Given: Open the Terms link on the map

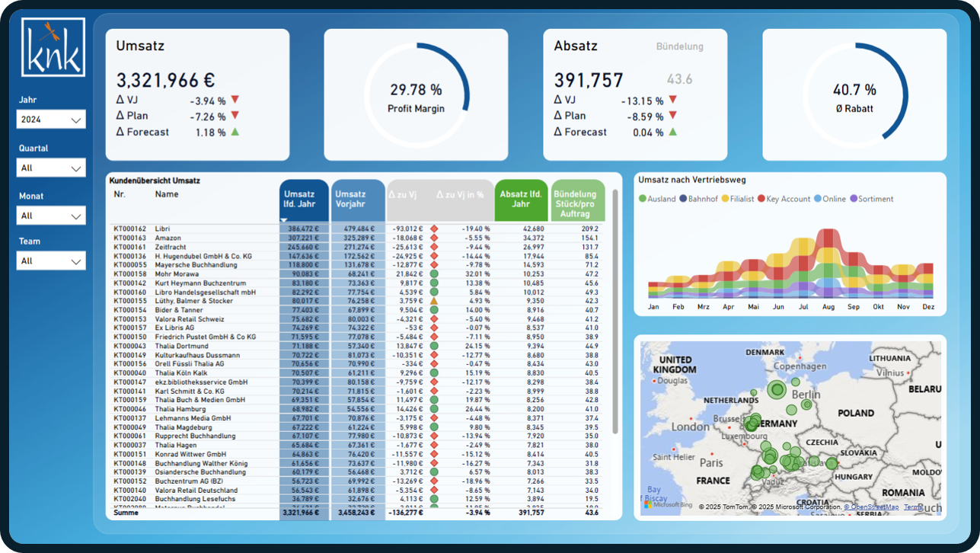Looking at the screenshot, I should click(913, 507).
